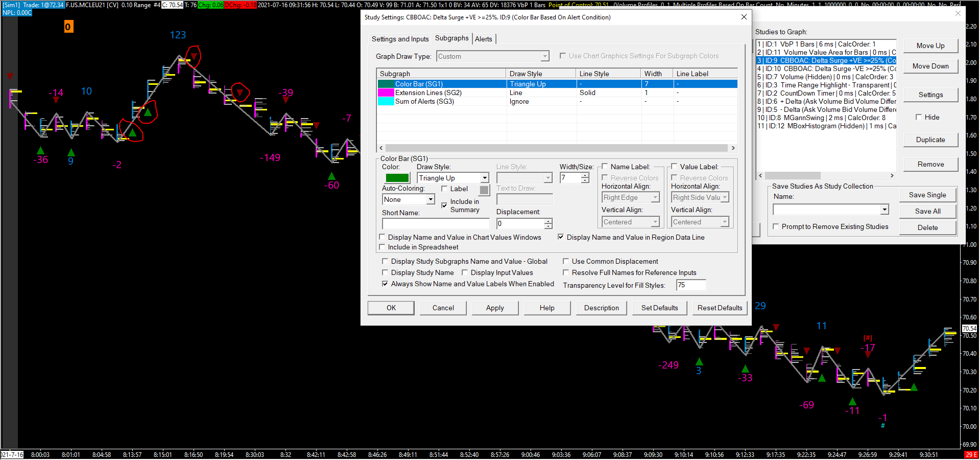Increase Width/Size value with up arrow

(585, 175)
